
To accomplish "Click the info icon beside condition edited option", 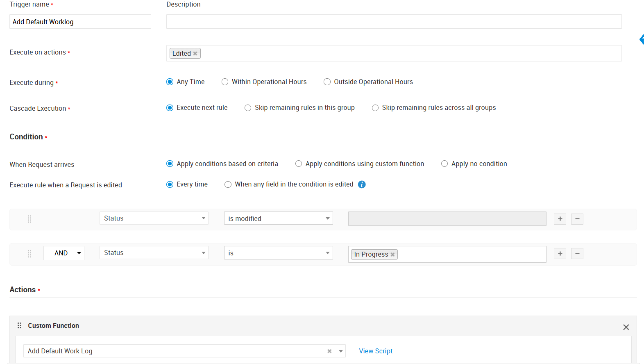I will point(362,184).
